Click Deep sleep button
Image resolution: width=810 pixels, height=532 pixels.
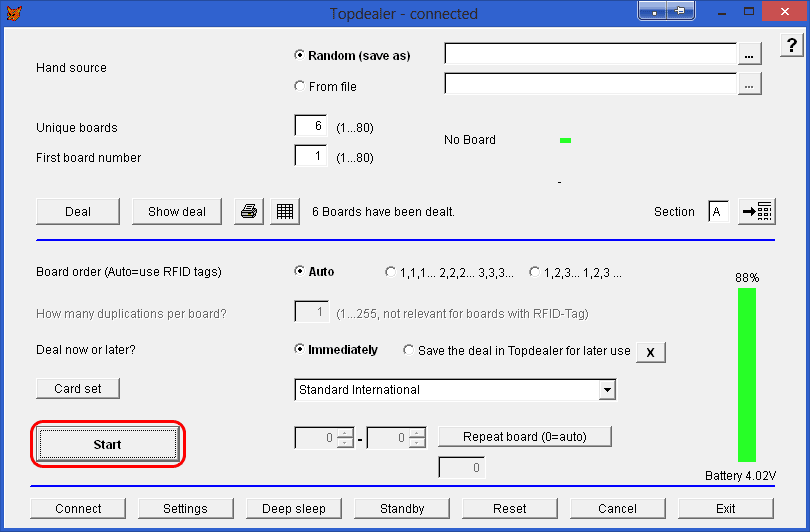tap(294, 509)
